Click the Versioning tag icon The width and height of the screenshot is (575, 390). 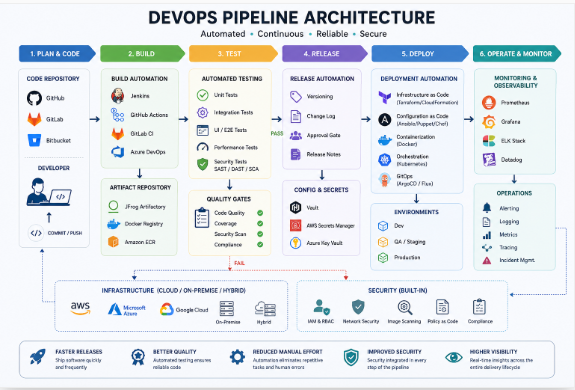coord(296,96)
